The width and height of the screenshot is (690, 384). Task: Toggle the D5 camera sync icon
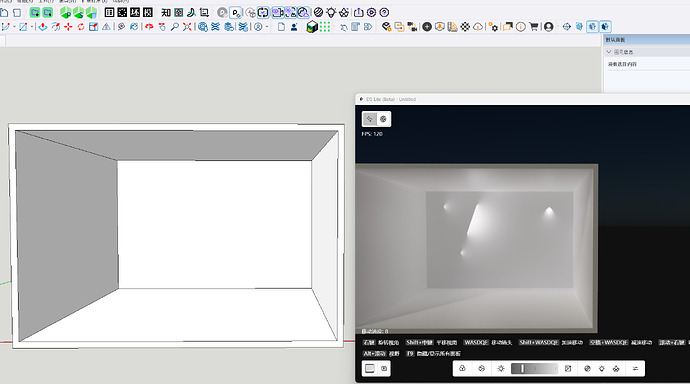(277, 12)
